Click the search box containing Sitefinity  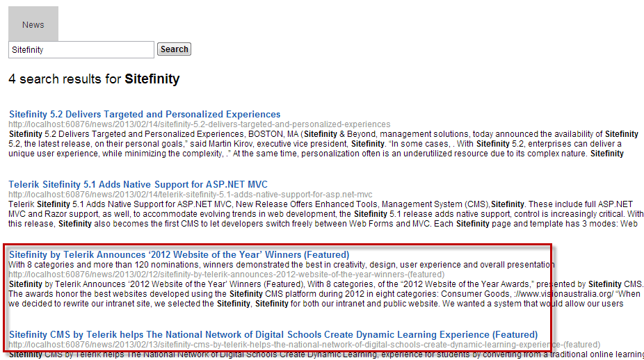pos(81,49)
